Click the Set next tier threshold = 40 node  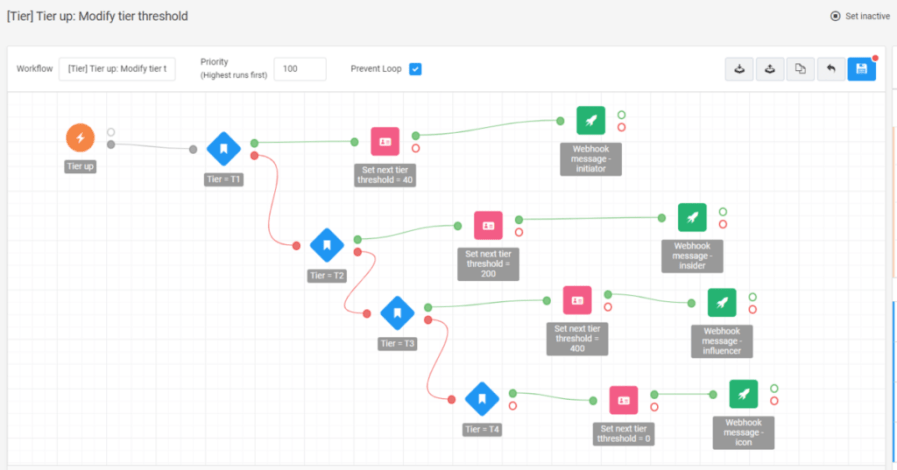(x=385, y=141)
